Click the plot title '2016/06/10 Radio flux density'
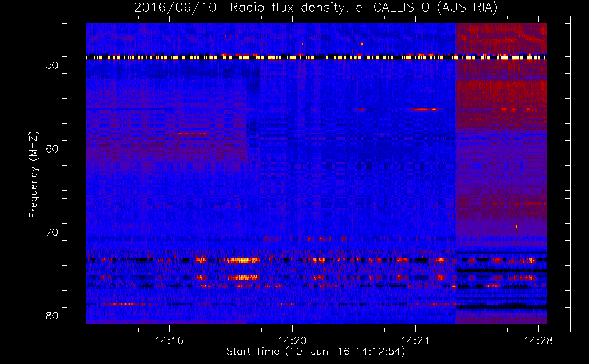The width and height of the screenshot is (589, 364). [315, 7]
